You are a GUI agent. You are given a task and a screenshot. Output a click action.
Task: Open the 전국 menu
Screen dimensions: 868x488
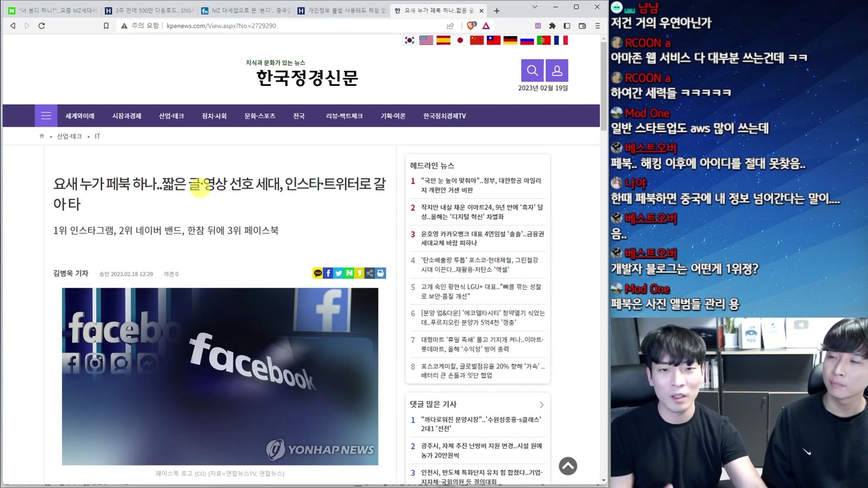[298, 116]
